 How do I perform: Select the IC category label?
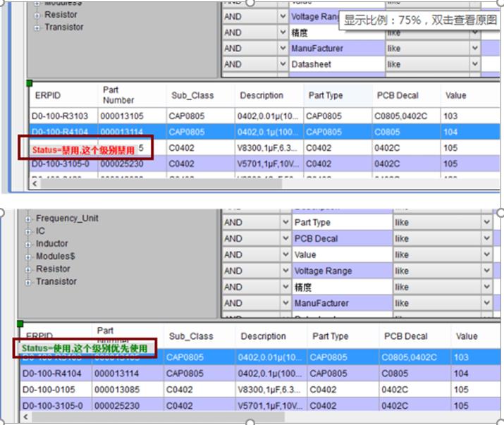[40, 230]
